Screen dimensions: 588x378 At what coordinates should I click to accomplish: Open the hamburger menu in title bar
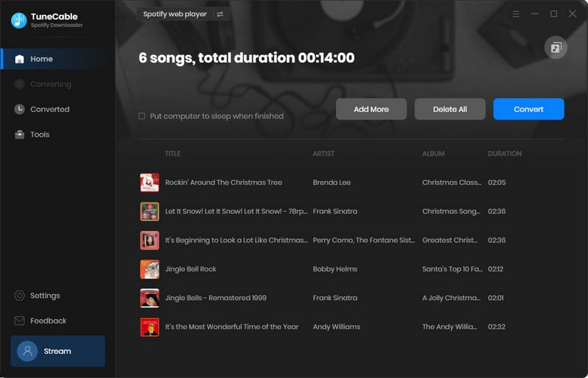click(515, 14)
